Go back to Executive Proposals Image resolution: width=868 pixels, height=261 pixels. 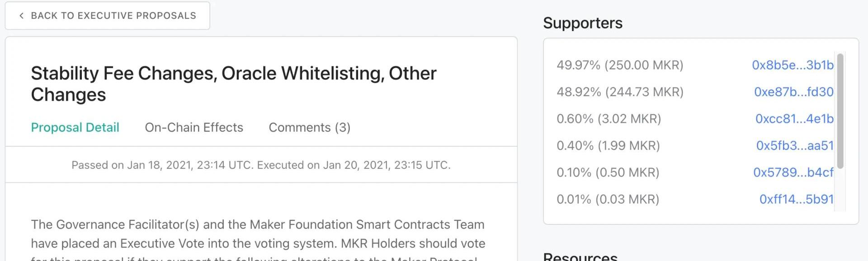click(x=113, y=16)
